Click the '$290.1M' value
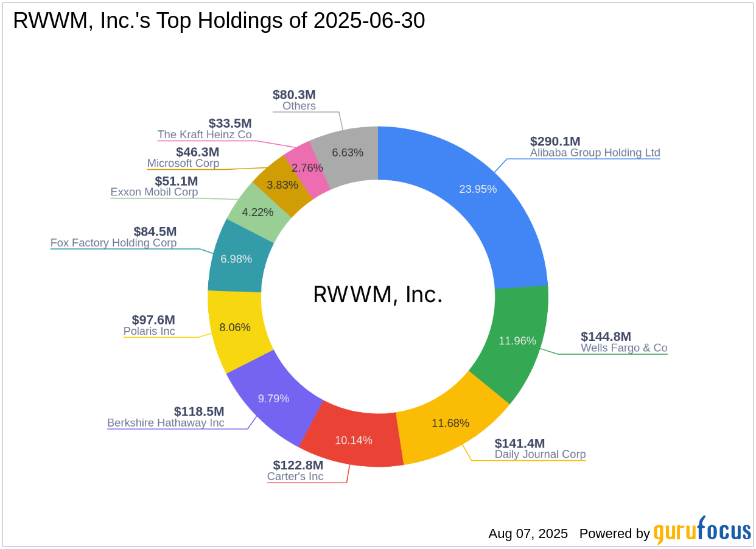This screenshot has width=756, height=549. coord(555,141)
